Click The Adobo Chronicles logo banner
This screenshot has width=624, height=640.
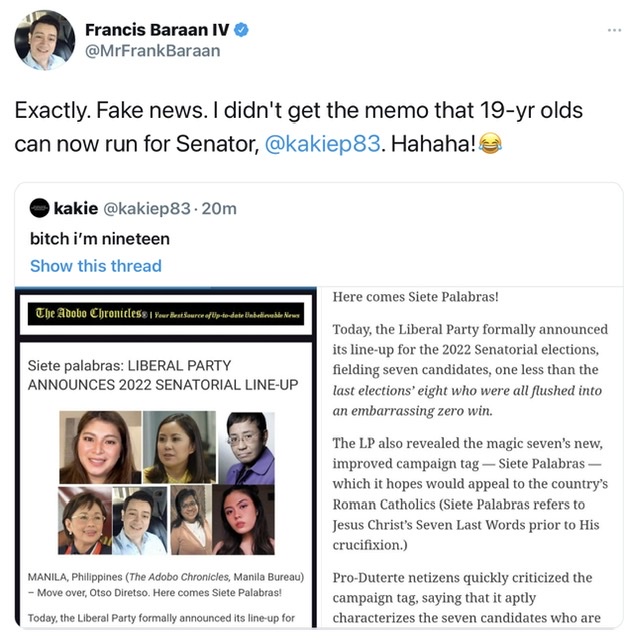(167, 314)
